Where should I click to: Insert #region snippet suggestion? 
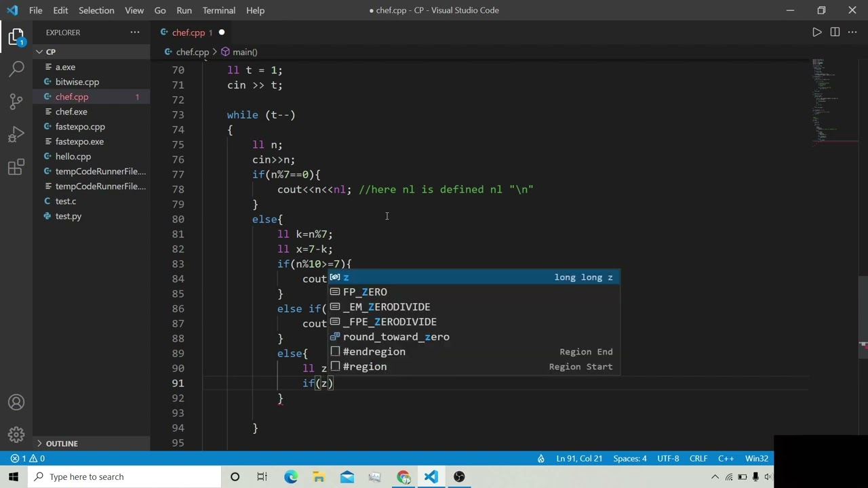coord(474,367)
